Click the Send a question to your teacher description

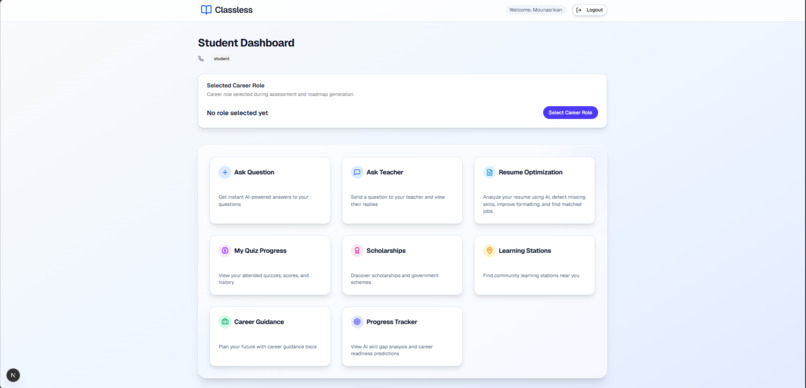coord(398,200)
